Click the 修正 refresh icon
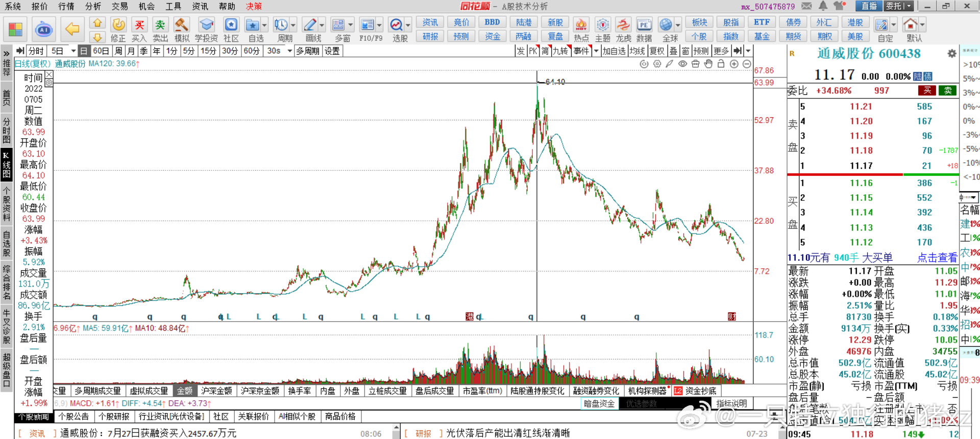The height and width of the screenshot is (439, 980). 118,30
